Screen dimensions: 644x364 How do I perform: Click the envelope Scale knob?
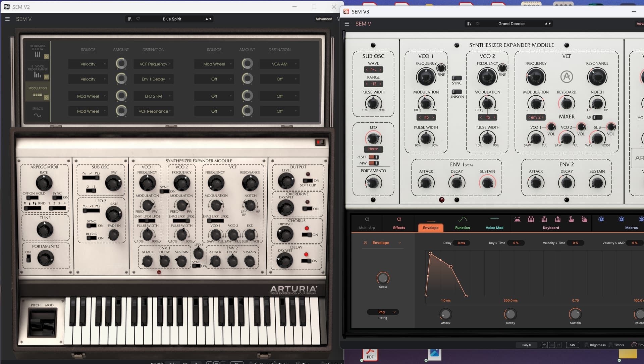tap(383, 278)
